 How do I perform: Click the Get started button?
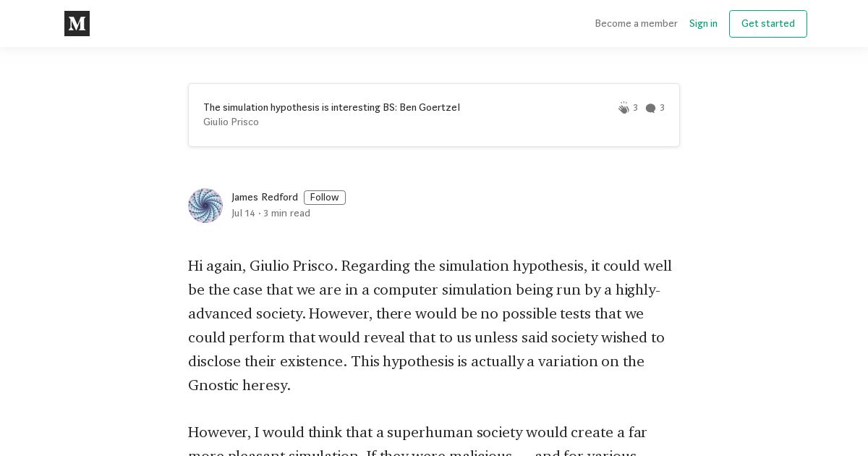point(768,24)
